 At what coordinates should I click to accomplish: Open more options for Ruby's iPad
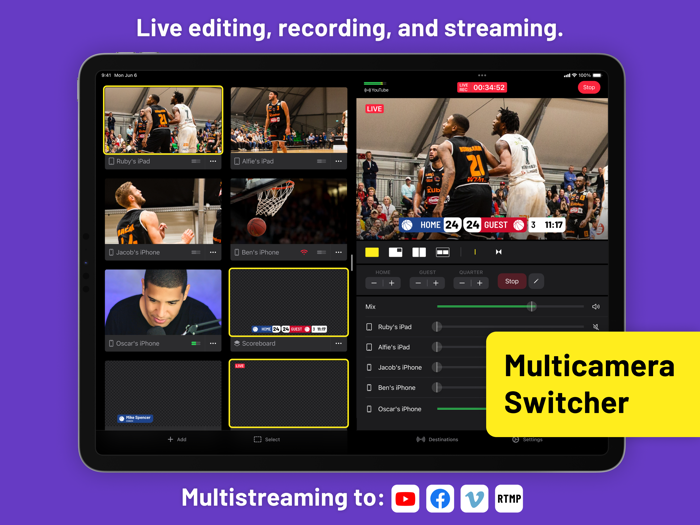[213, 161]
